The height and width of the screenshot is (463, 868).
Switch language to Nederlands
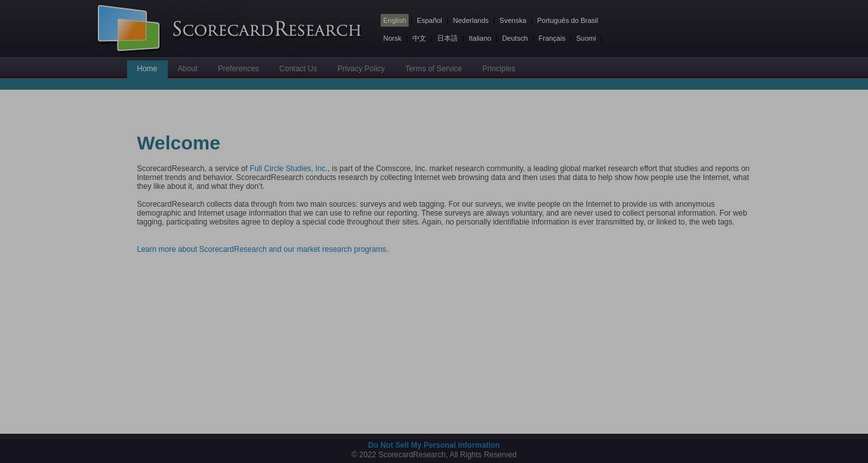(471, 20)
